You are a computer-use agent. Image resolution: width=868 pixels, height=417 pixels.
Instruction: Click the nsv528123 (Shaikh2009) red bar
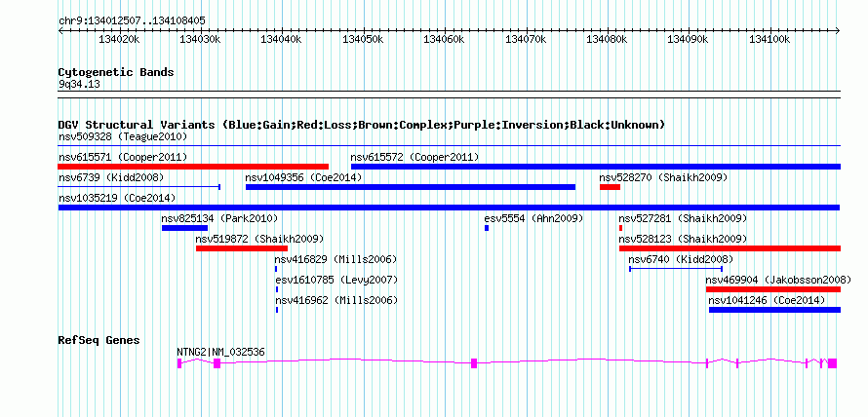(x=730, y=248)
